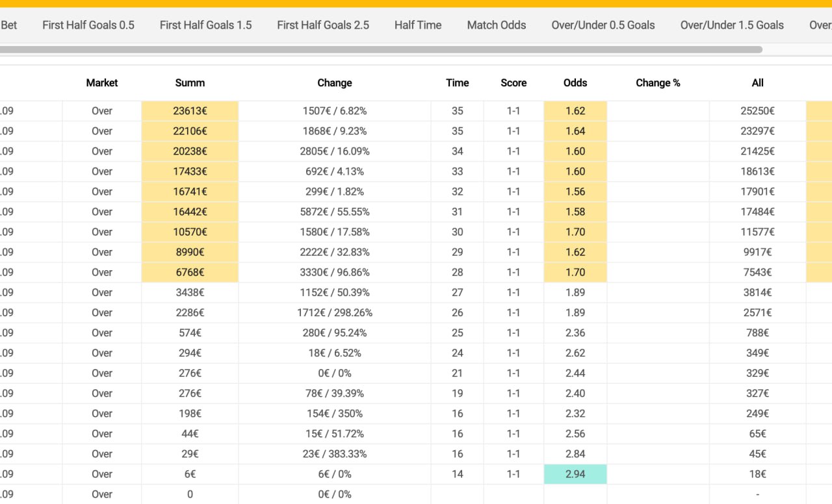The height and width of the screenshot is (504, 832).
Task: Click the 154€ / 350% change cell
Action: pos(335,413)
